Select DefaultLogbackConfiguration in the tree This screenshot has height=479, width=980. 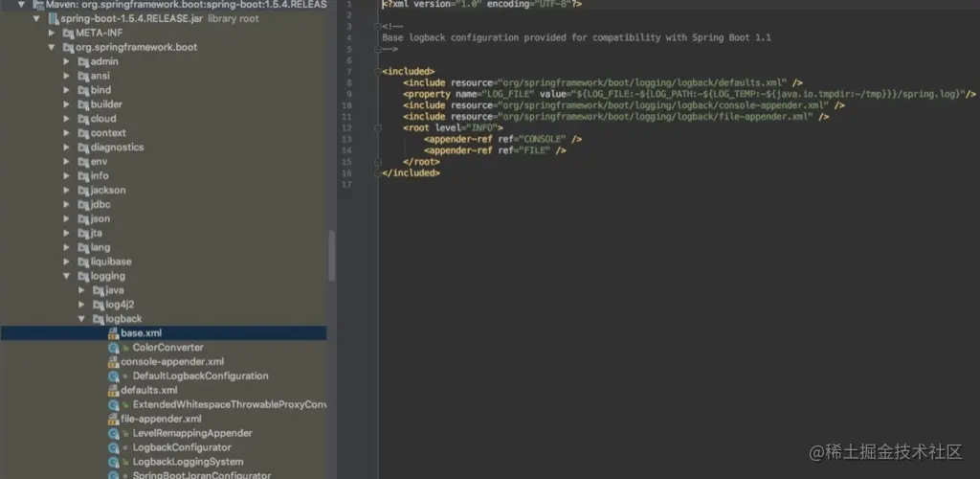[x=200, y=376]
